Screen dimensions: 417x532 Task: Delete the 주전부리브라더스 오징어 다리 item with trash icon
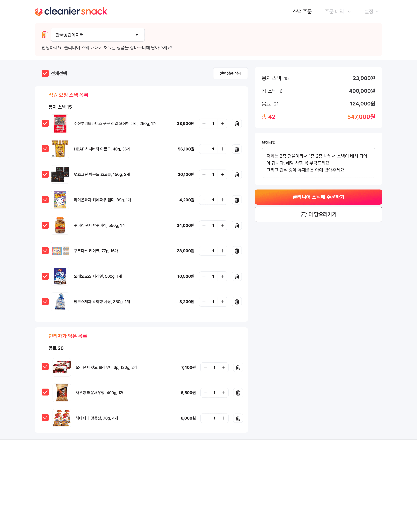click(x=237, y=124)
